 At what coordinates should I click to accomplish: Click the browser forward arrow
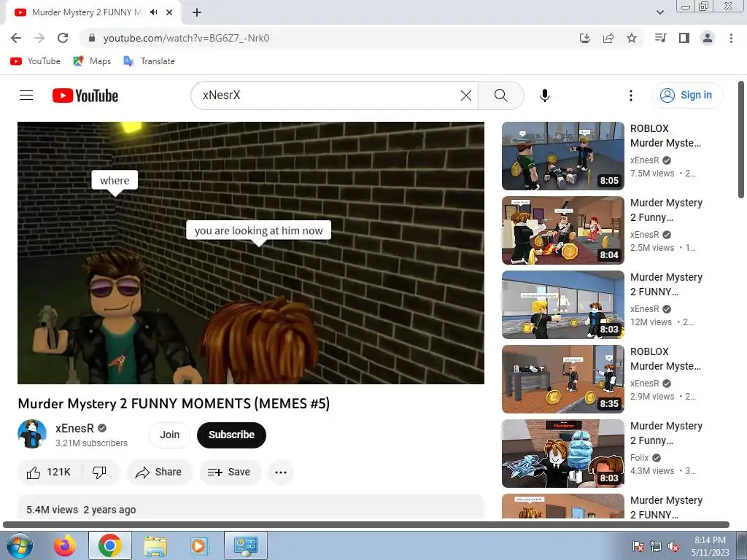click(39, 38)
